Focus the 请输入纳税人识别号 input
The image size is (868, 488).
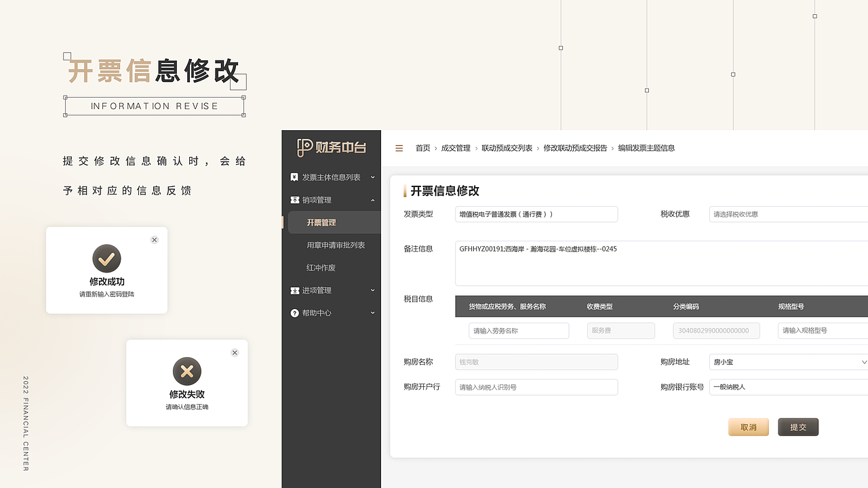coord(536,387)
